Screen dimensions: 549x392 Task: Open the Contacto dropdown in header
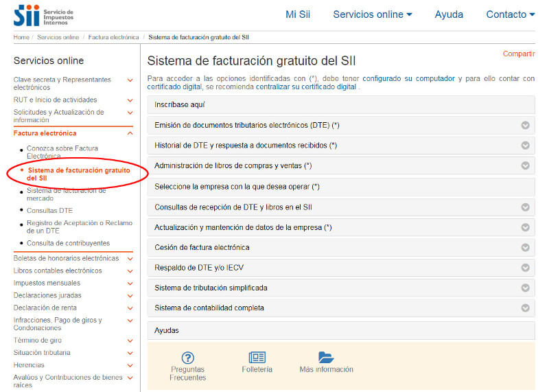510,14
